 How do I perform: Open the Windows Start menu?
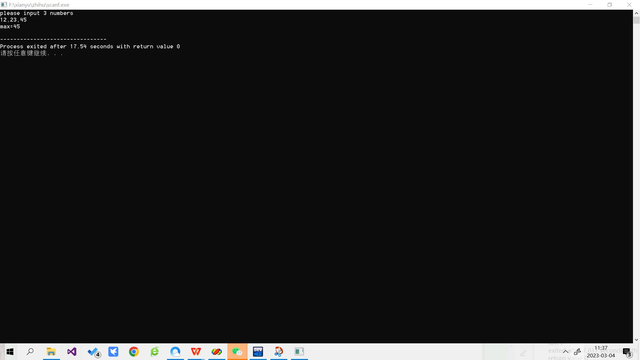[10, 351]
